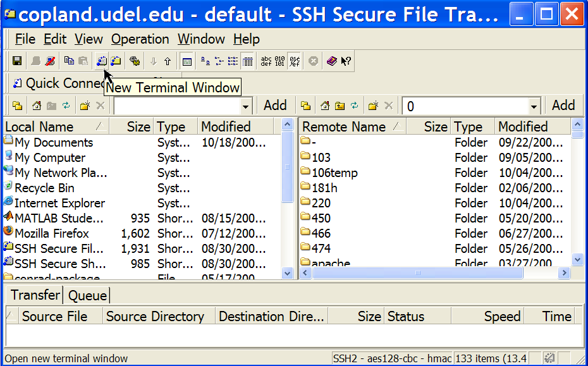Image resolution: width=588 pixels, height=366 pixels.
Task: Click remote pane vertical scroll up arrow
Action: (577, 124)
